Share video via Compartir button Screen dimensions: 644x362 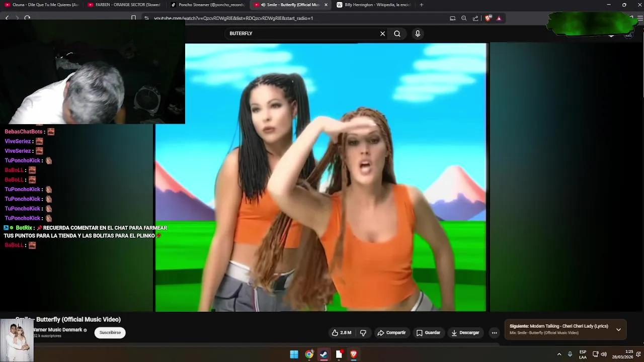click(x=391, y=333)
